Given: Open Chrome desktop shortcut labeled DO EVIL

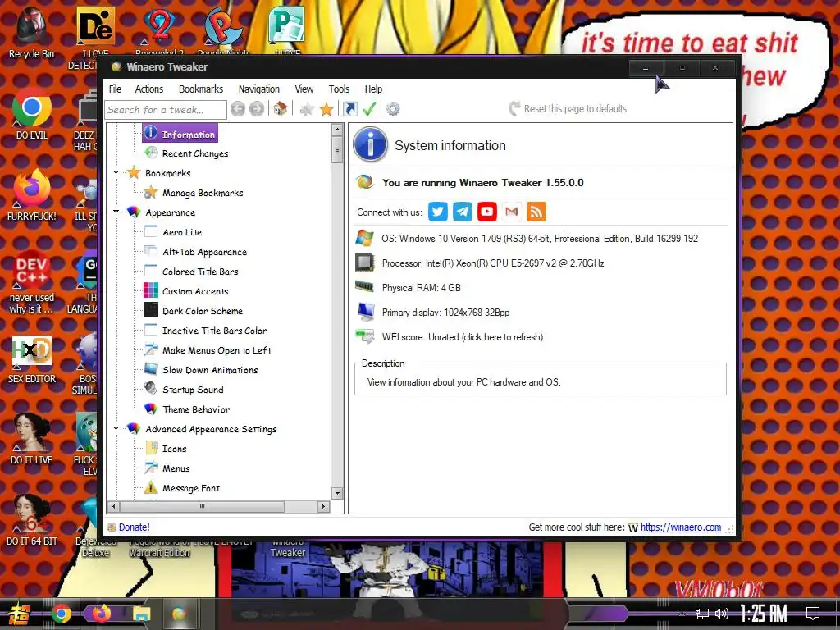Looking at the screenshot, I should coord(31,115).
